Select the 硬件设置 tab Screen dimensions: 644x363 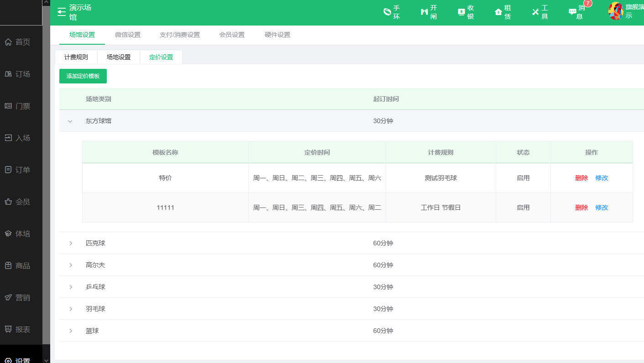pos(277,35)
